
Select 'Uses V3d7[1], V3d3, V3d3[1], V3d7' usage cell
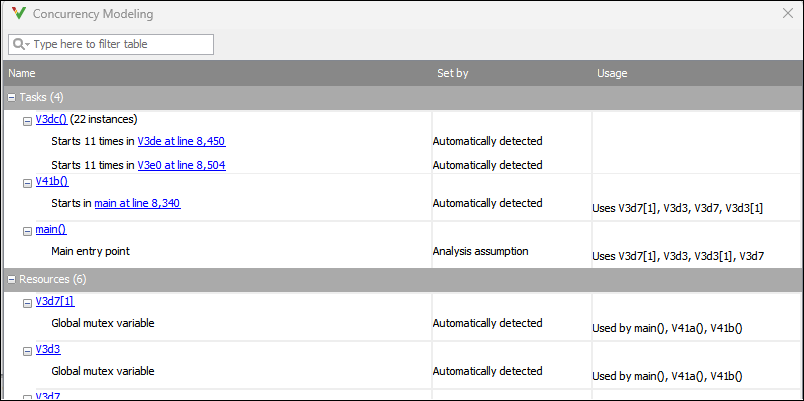[x=678, y=256]
